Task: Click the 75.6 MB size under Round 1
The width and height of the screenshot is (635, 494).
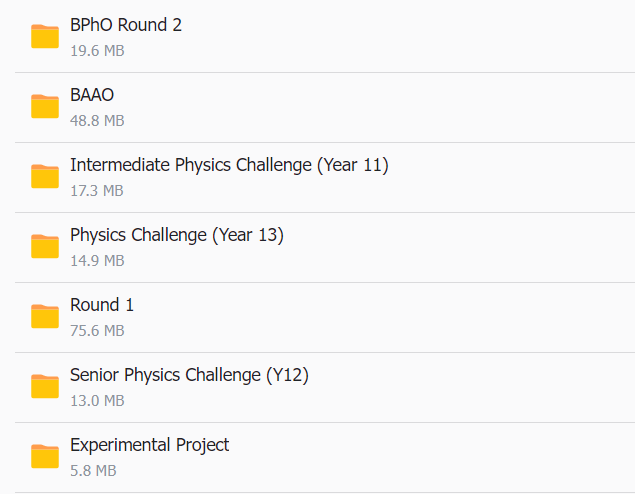Action: [97, 330]
